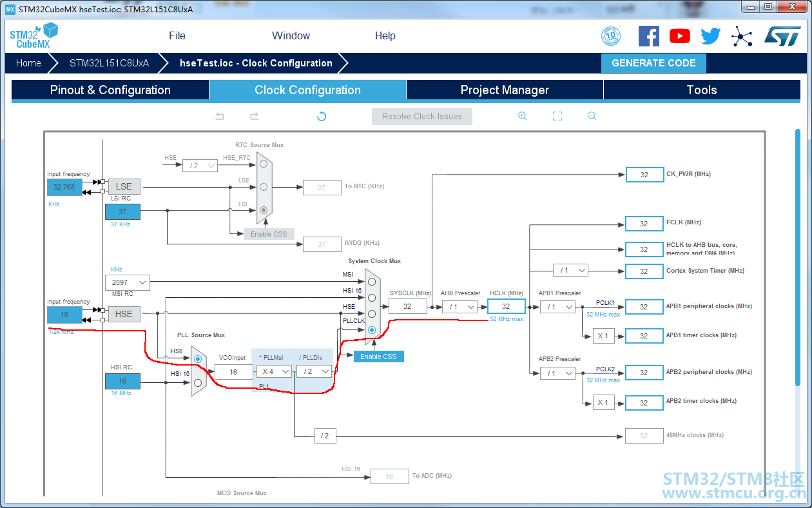
Task: Go to Home breadcrumb
Action: tap(28, 63)
